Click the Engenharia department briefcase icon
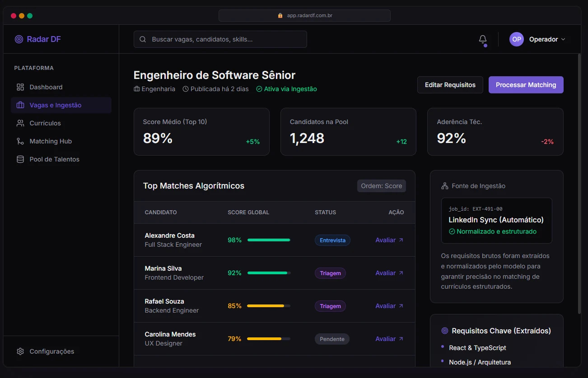The height and width of the screenshot is (378, 588). click(x=137, y=89)
